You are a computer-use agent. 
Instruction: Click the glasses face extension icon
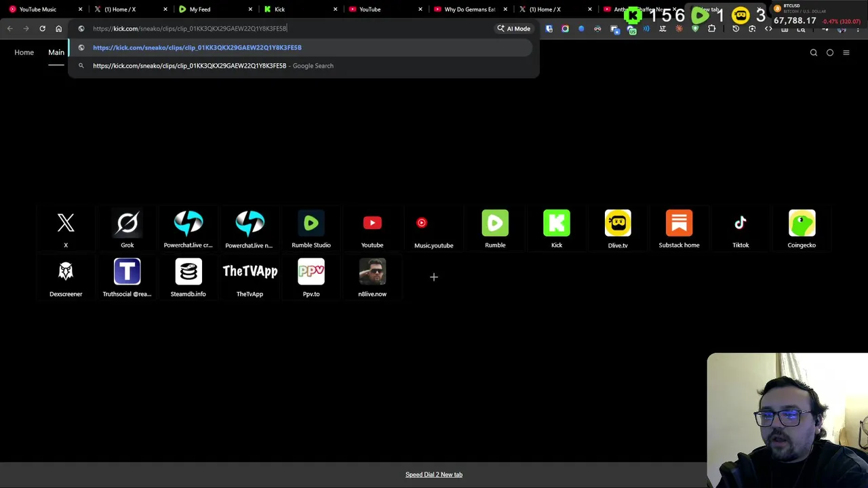click(x=597, y=28)
